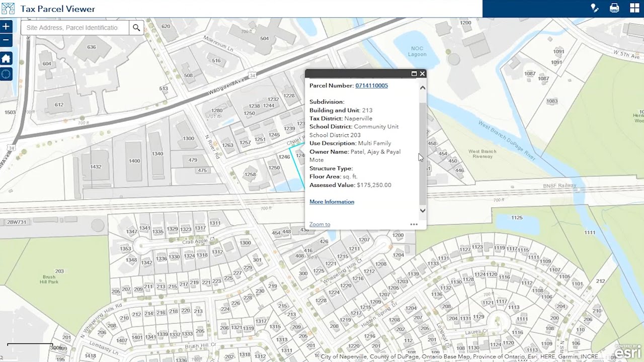Click the West Branch DuPage River label

tap(506, 140)
